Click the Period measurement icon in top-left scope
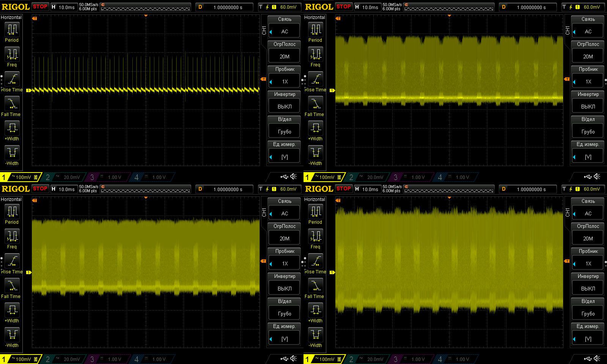Screen dimensions: 607x364 pos(11,30)
